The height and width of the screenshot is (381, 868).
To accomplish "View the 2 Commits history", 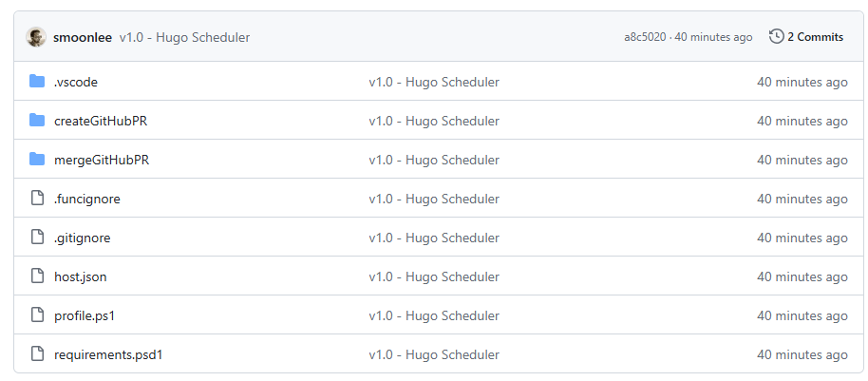I will point(815,37).
